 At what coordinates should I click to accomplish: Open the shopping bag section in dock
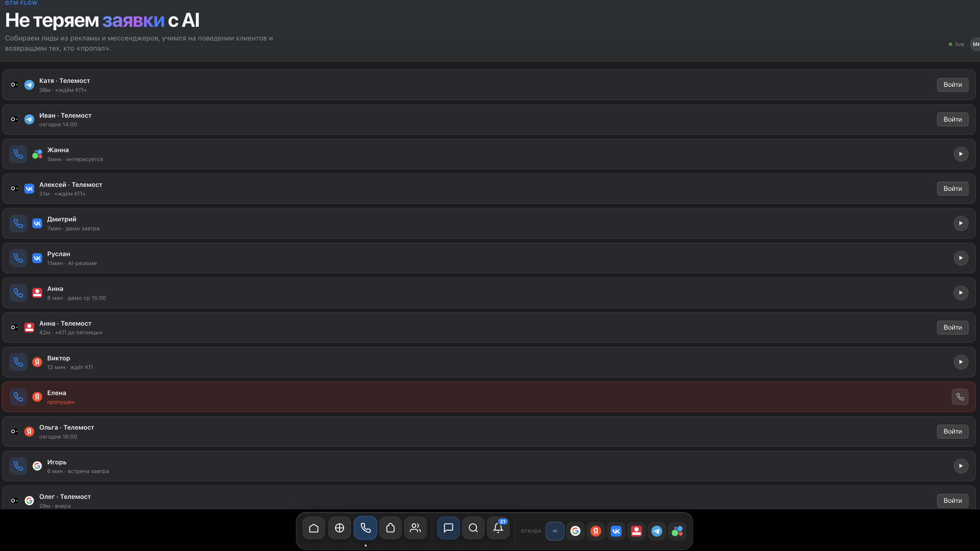tap(390, 528)
